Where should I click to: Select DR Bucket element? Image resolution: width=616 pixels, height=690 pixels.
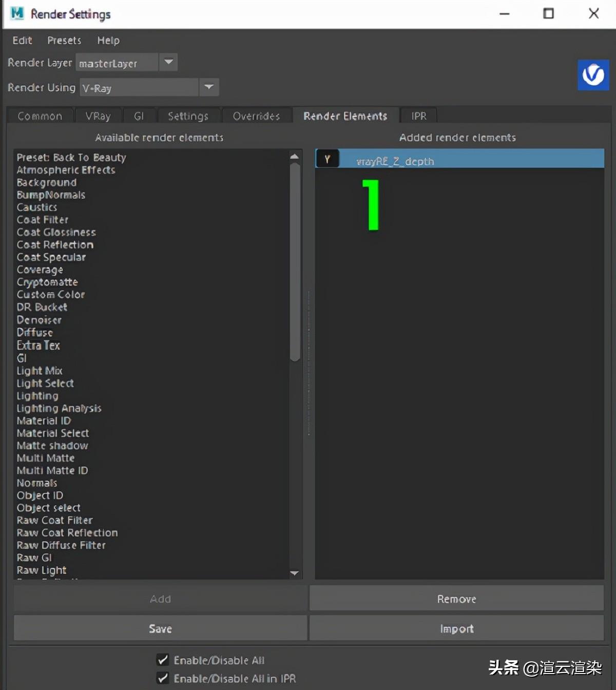(x=42, y=307)
